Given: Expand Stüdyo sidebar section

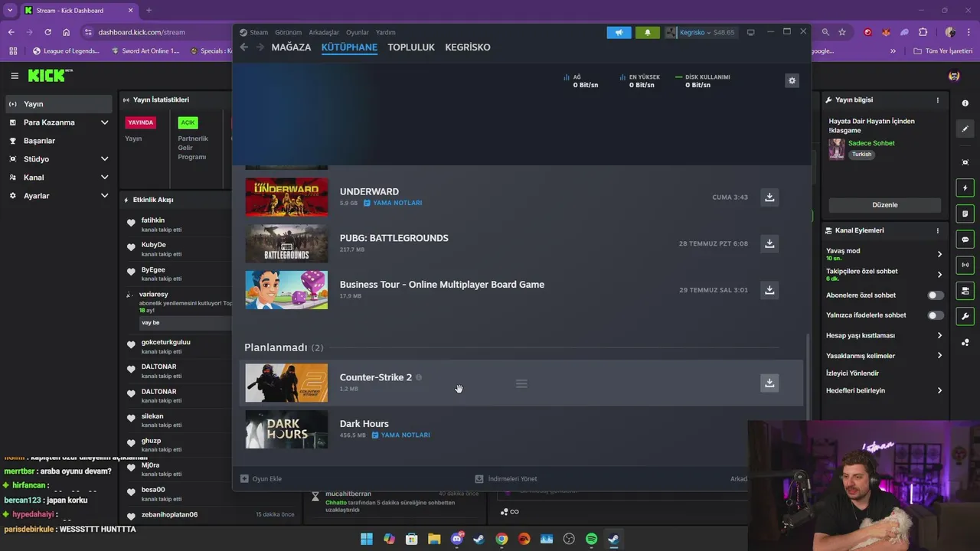Looking at the screenshot, I should point(104,159).
